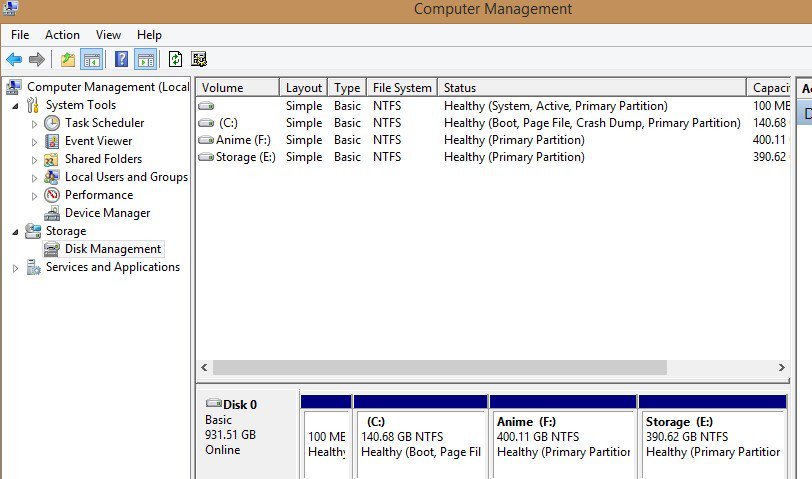
Task: Click the volume list horizontal scrollbar thumb
Action: [440, 368]
